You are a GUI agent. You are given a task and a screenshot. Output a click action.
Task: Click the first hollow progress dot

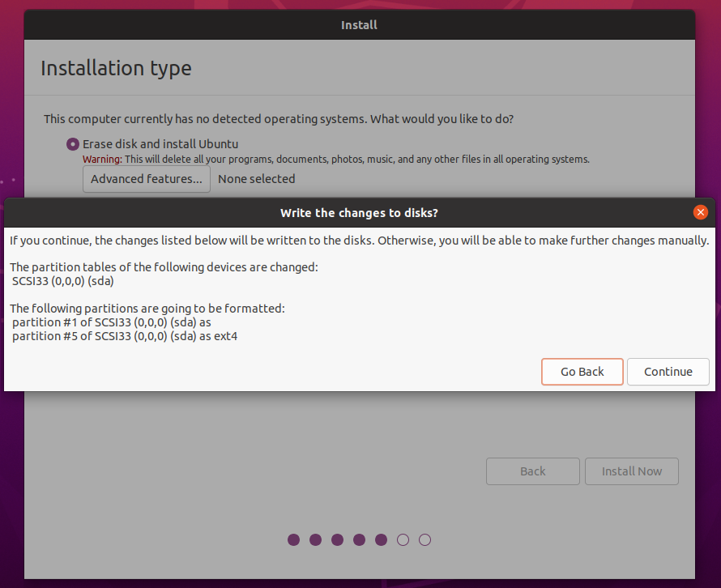pyautogui.click(x=403, y=539)
